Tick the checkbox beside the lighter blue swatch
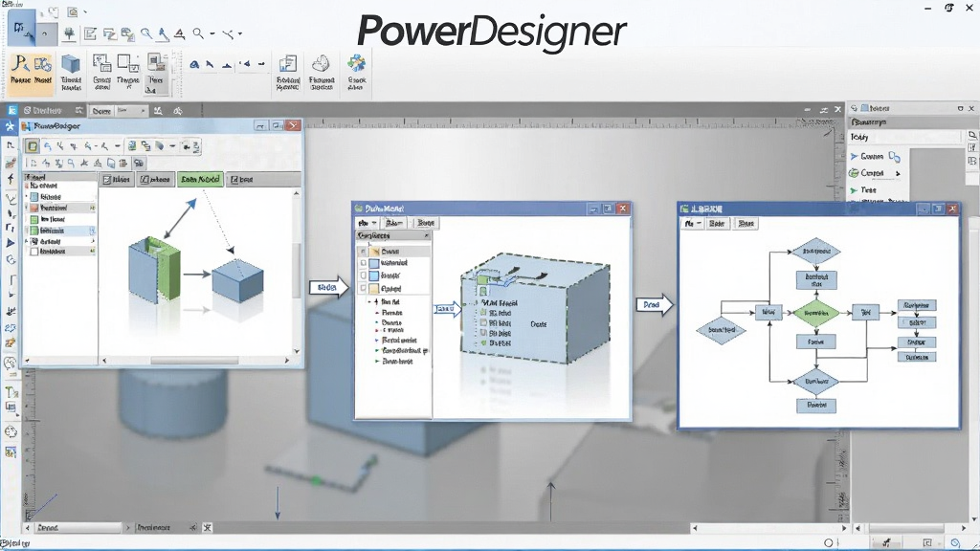The height and width of the screenshot is (551, 980). [363, 275]
